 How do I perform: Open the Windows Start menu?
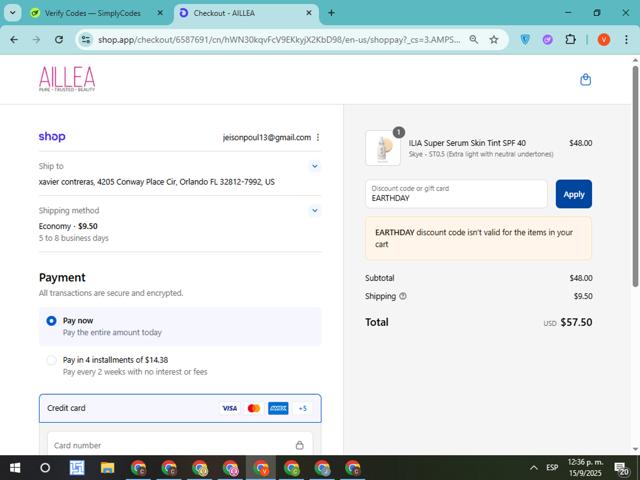(15, 468)
